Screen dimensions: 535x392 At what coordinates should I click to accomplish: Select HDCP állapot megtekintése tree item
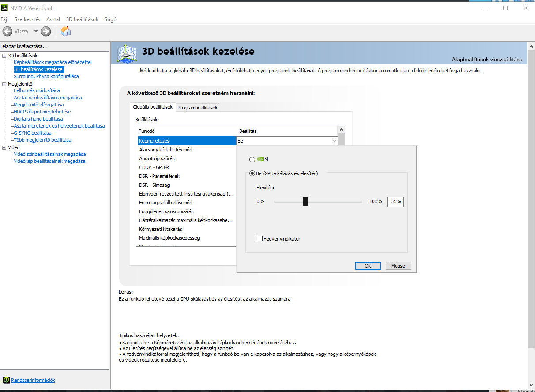(42, 112)
